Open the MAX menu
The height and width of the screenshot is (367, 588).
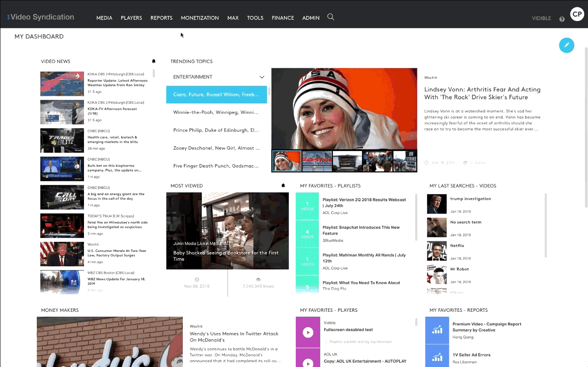233,18
